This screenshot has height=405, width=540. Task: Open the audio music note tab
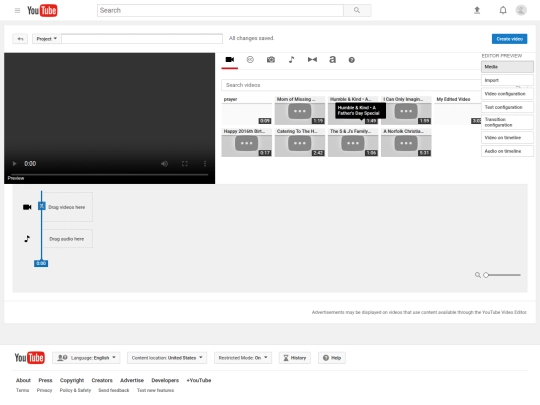click(x=291, y=60)
